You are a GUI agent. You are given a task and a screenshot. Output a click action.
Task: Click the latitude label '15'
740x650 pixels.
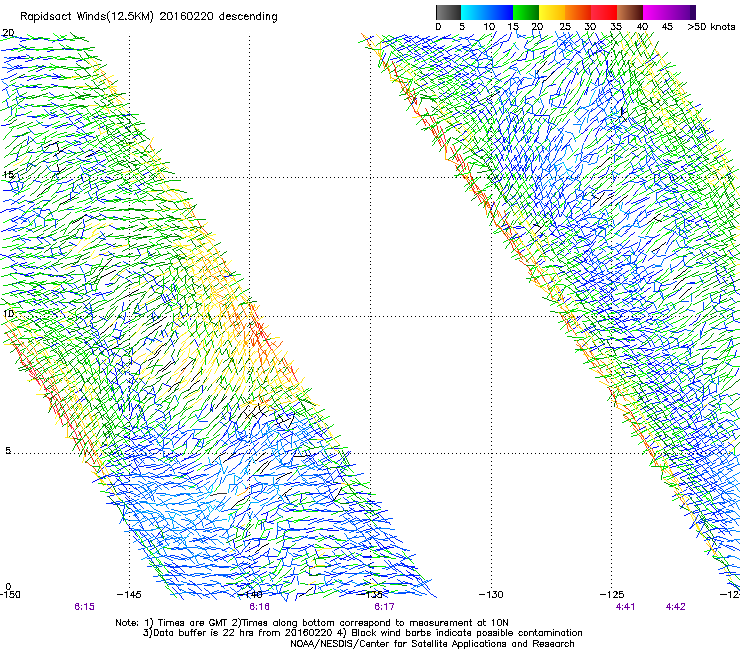click(8, 175)
